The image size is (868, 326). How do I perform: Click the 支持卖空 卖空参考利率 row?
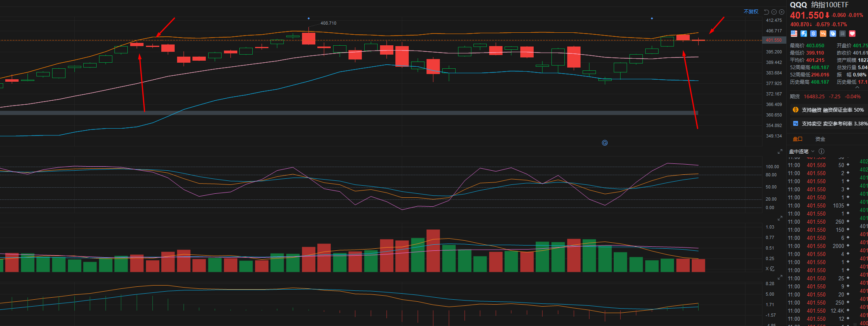pos(828,123)
